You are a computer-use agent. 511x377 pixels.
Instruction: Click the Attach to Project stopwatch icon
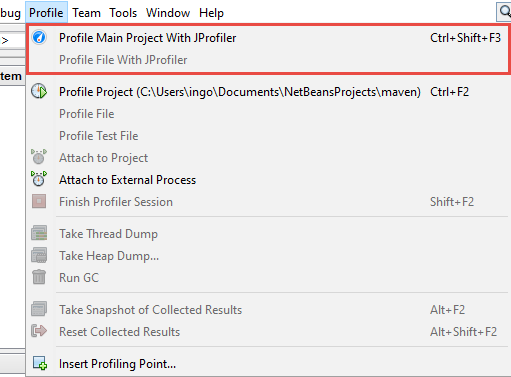pos(39,157)
